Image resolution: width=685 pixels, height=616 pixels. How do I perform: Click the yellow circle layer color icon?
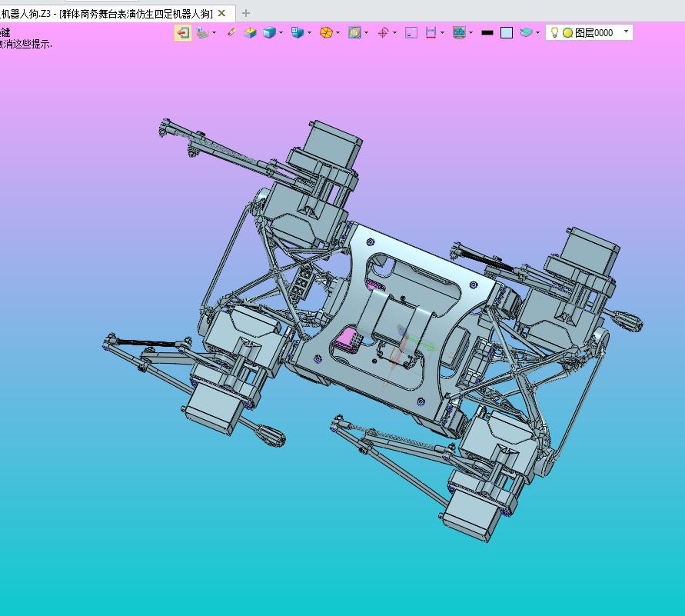567,33
